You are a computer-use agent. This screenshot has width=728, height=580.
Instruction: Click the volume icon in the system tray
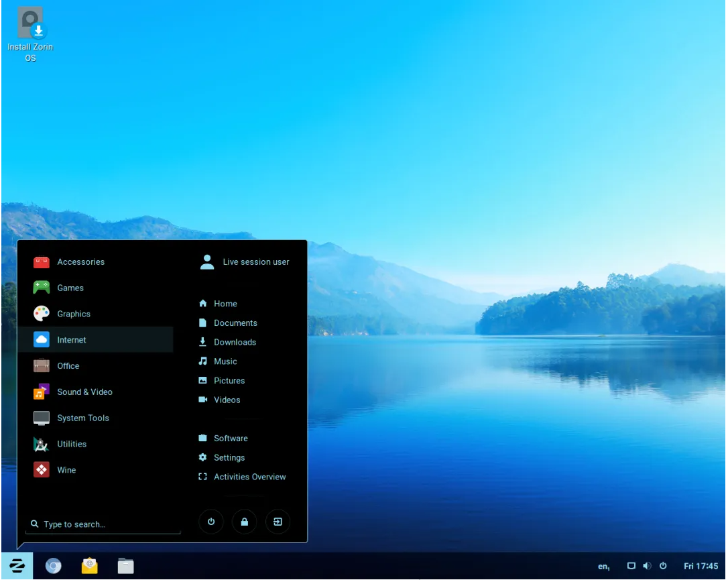click(646, 567)
